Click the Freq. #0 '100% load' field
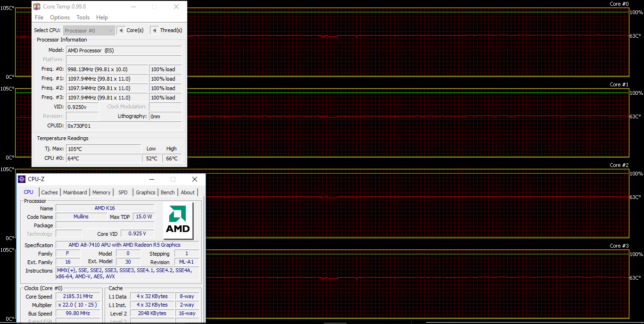644x324 pixels. pos(165,69)
